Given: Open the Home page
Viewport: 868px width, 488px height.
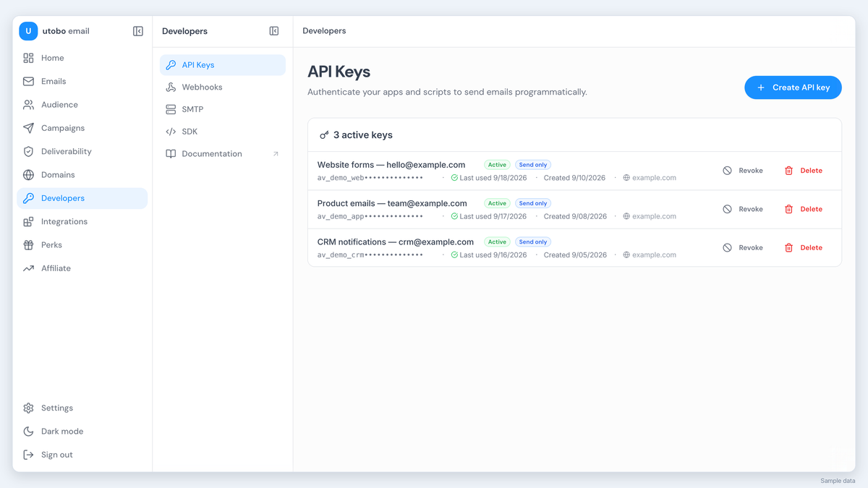Looking at the screenshot, I should (82, 58).
